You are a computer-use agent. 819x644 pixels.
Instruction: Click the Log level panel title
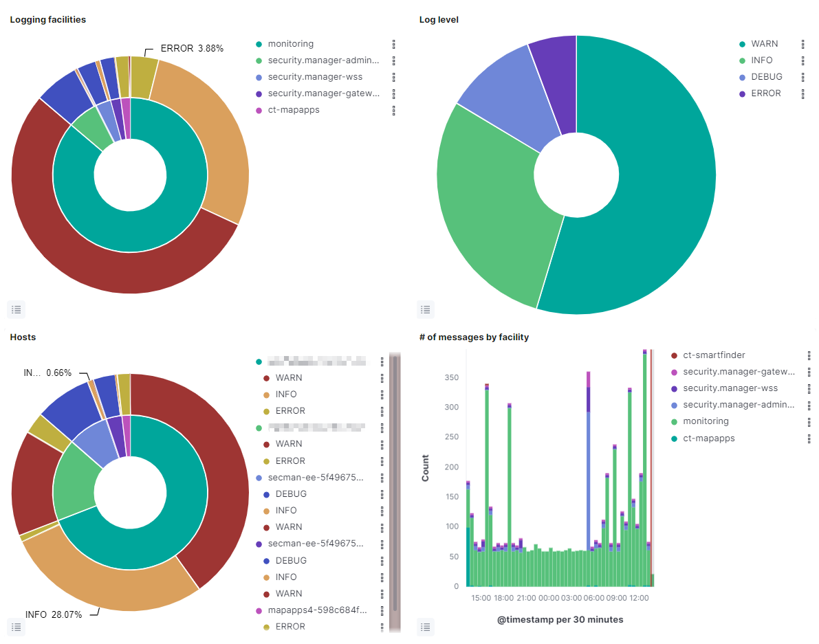[438, 19]
